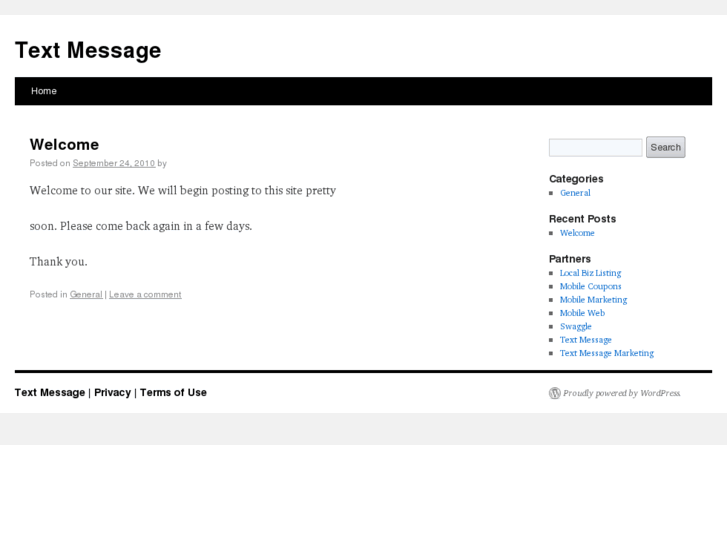Click Proudly powered by WordPress link
The image size is (727, 545).
(621, 393)
